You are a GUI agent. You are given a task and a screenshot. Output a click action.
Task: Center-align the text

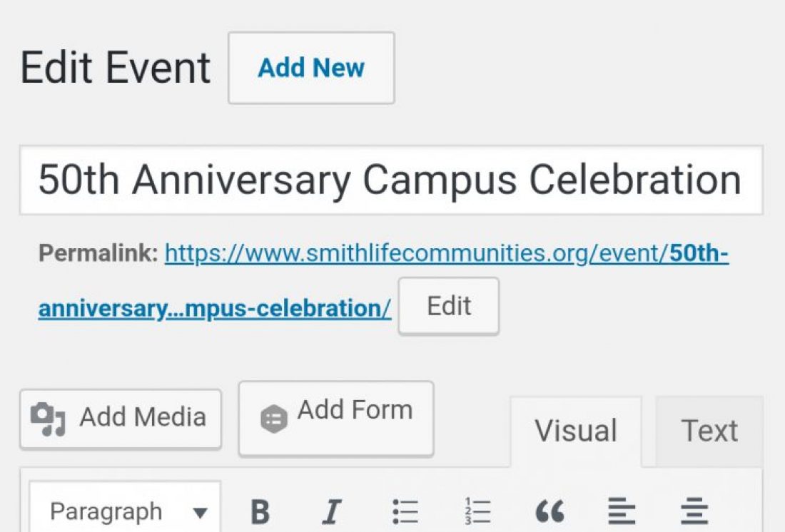coord(693,511)
